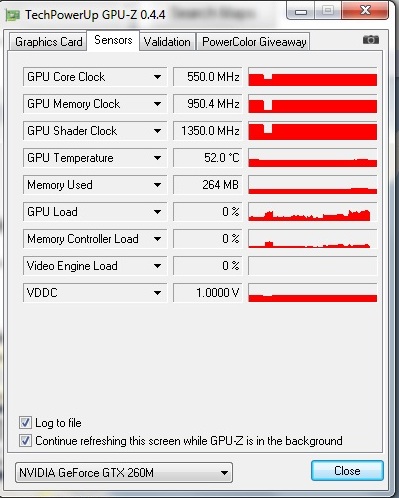This screenshot has width=399, height=498.
Task: Disable the Log to file checkbox
Action: coord(25,423)
